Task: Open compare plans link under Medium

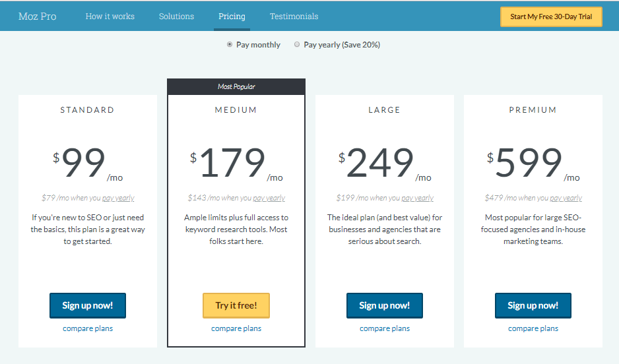Action: (236, 328)
